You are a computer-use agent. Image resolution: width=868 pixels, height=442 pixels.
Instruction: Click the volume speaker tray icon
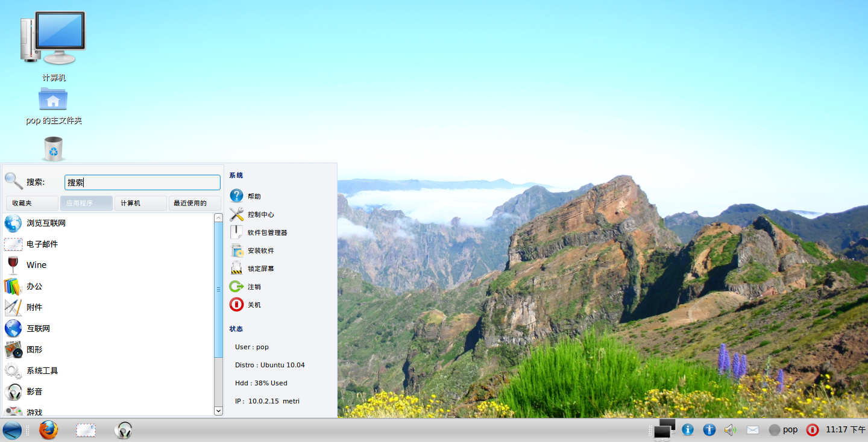pos(731,429)
